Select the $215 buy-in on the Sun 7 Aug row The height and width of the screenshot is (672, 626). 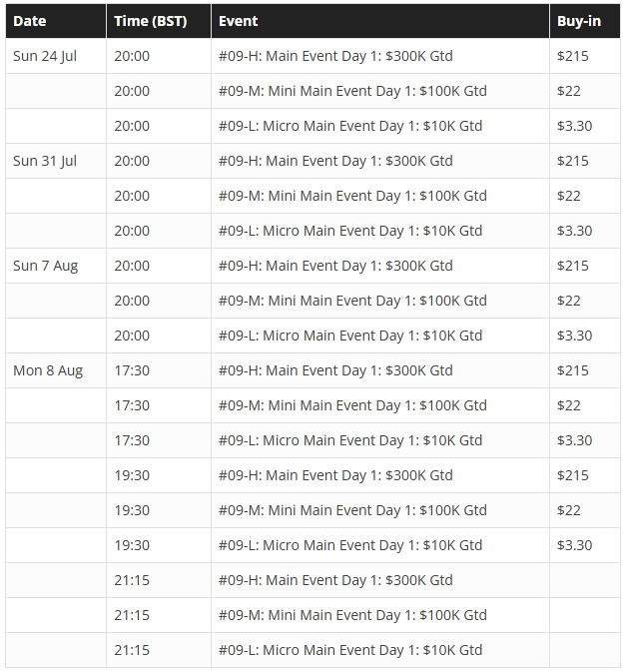click(573, 266)
